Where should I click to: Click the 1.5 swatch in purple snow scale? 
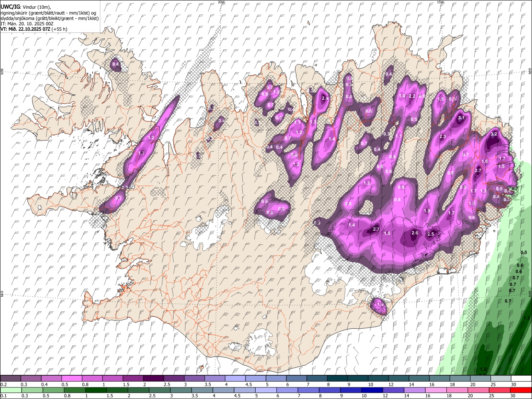coord(133,379)
